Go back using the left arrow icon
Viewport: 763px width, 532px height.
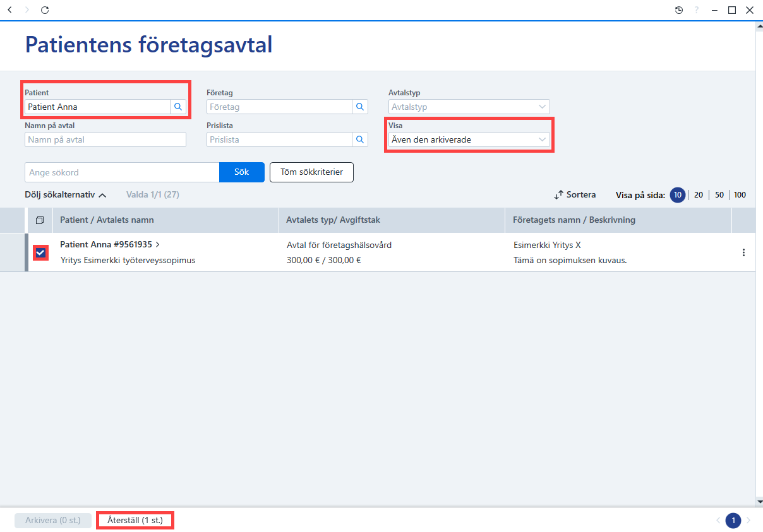click(x=9, y=10)
